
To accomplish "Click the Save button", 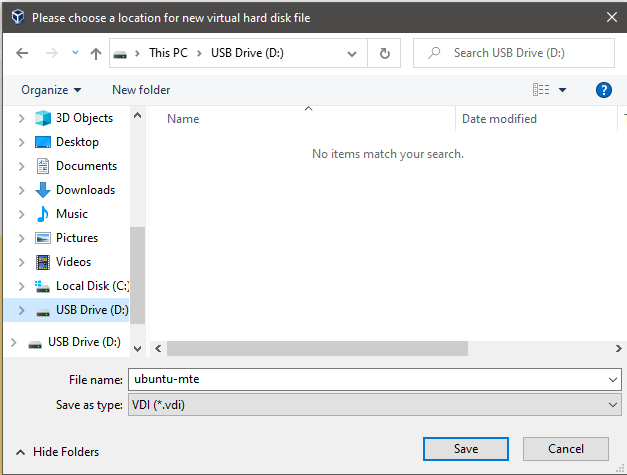I will [466, 449].
